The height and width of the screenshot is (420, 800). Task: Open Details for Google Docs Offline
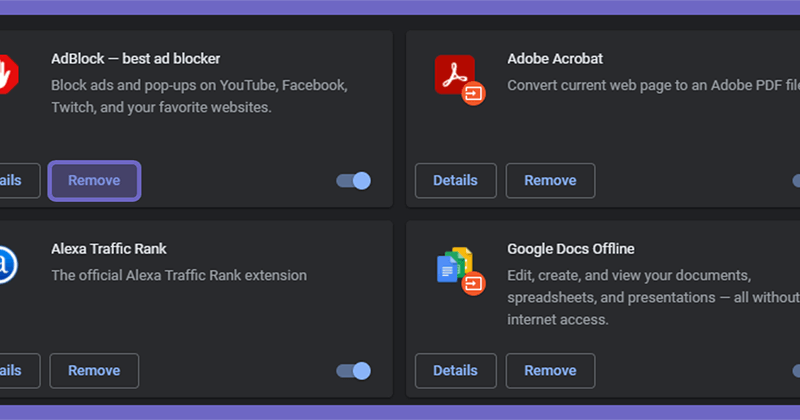click(x=456, y=370)
